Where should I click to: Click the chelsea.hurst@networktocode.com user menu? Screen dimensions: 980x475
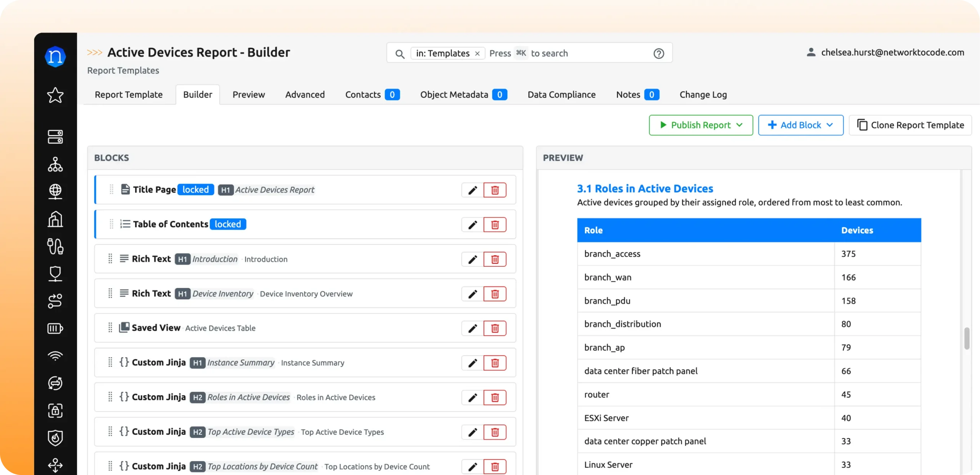coord(885,52)
